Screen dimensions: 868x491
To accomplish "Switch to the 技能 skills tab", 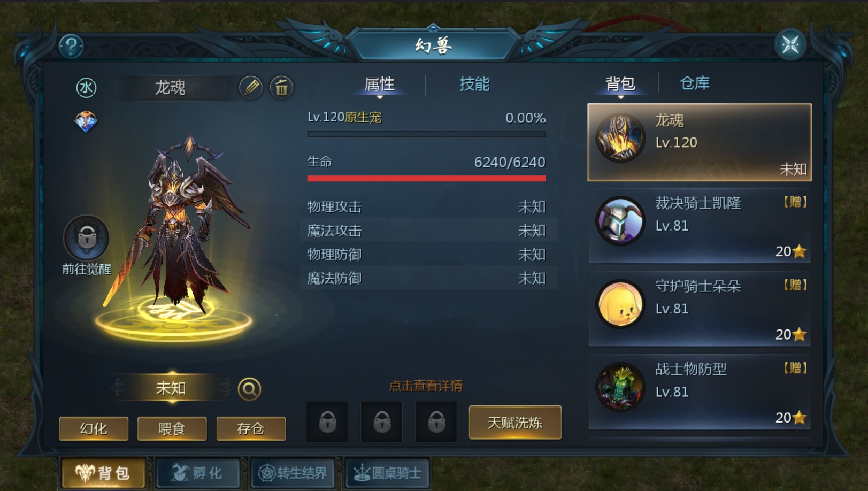I will point(474,84).
